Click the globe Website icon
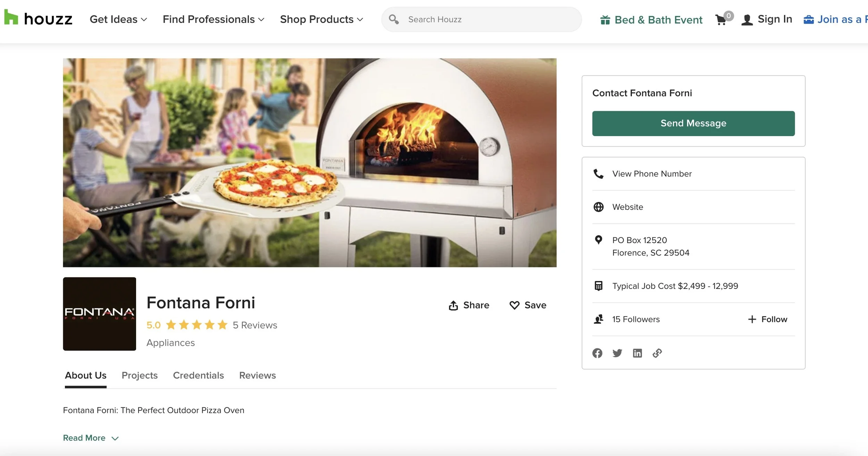This screenshot has height=456, width=868. (x=598, y=207)
